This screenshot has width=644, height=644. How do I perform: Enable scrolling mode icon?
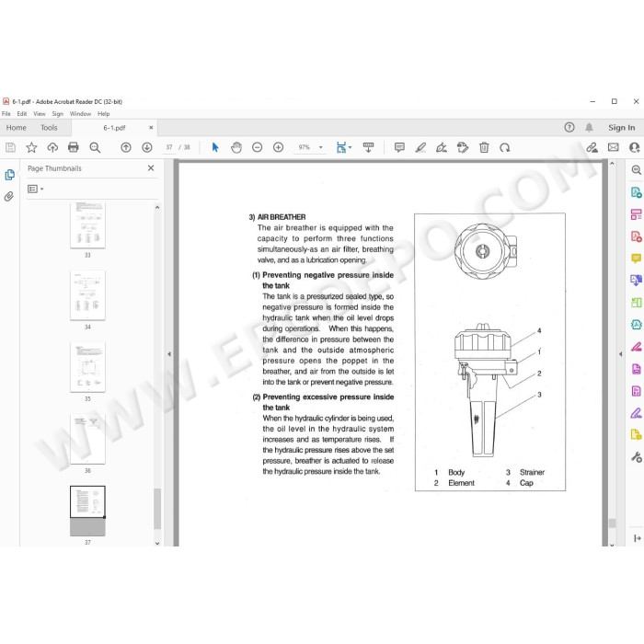point(368,147)
